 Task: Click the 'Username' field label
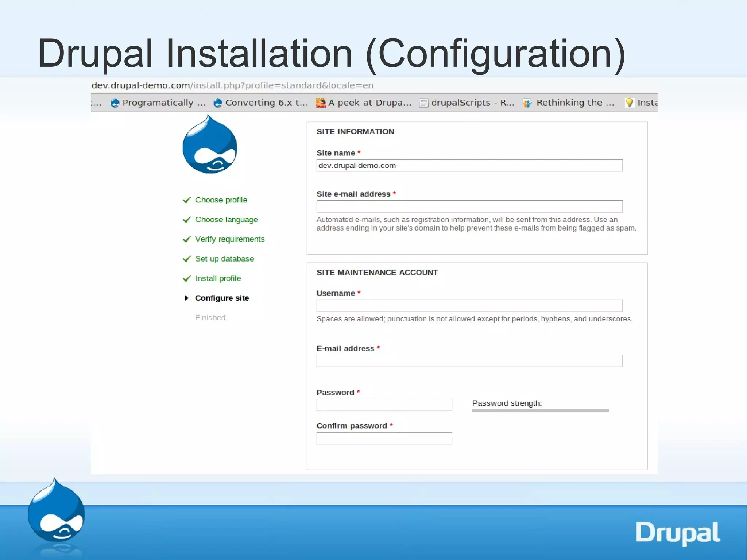[336, 293]
